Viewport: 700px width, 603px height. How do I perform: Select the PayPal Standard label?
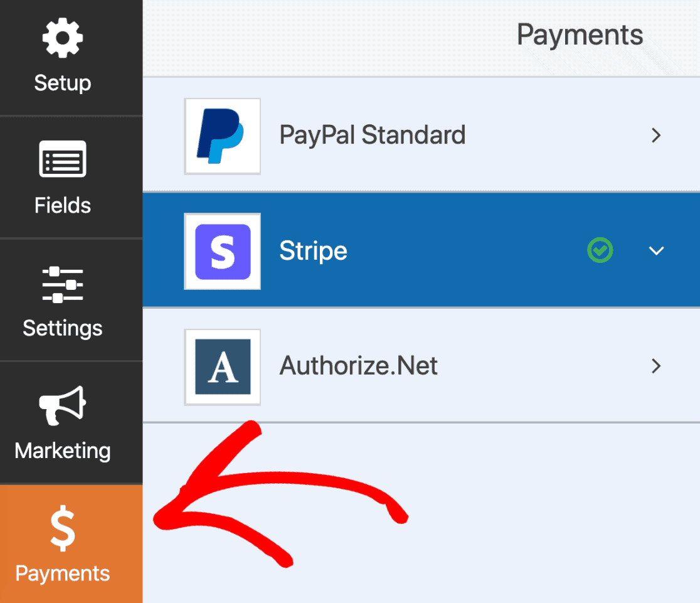(x=373, y=136)
